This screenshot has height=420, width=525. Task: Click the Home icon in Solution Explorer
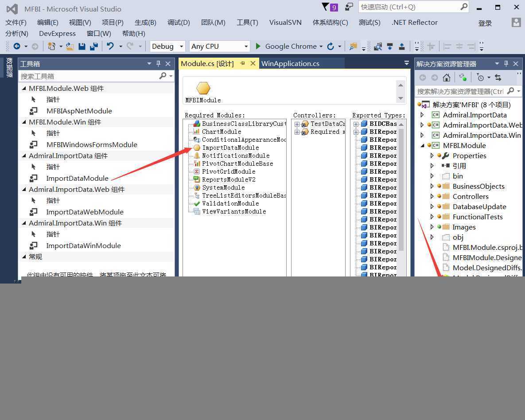[x=446, y=78]
